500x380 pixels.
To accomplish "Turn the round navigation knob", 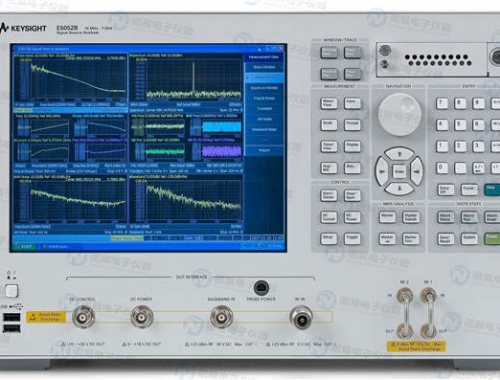I will click(x=399, y=114).
